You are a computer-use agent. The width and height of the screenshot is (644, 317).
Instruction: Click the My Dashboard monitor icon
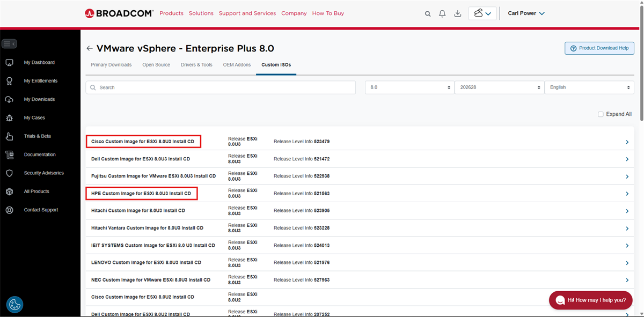tap(9, 63)
